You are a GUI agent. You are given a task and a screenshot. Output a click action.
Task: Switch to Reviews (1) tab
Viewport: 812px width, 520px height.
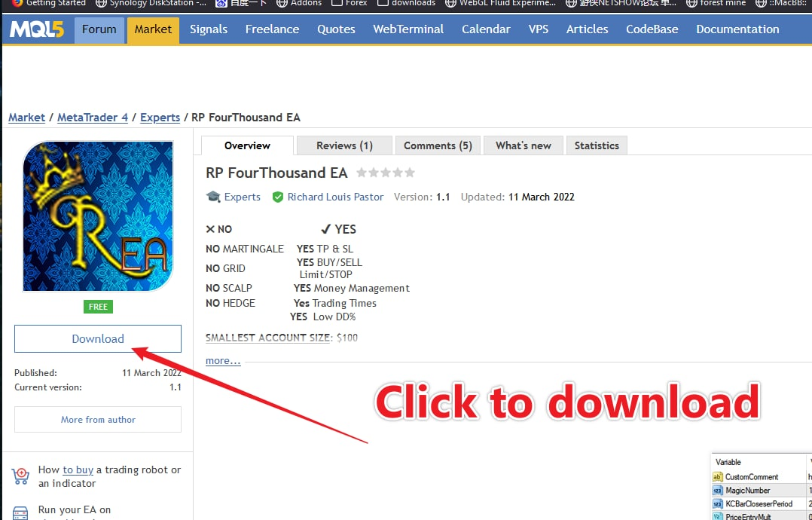pos(344,145)
